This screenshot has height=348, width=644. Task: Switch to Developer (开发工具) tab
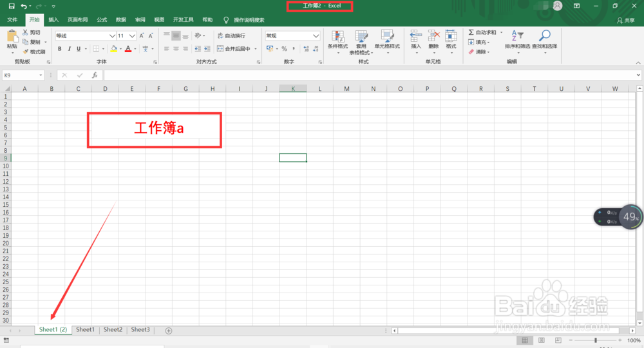183,20
